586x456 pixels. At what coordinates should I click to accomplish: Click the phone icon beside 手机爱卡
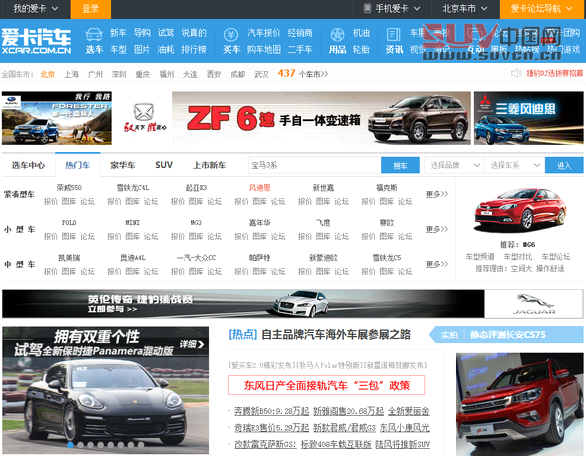[x=367, y=9]
